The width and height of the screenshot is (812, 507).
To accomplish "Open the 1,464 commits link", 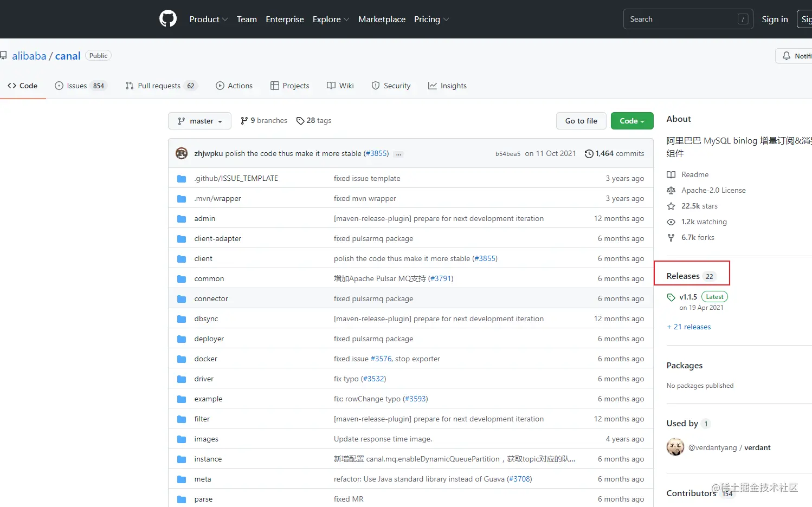I will point(615,154).
